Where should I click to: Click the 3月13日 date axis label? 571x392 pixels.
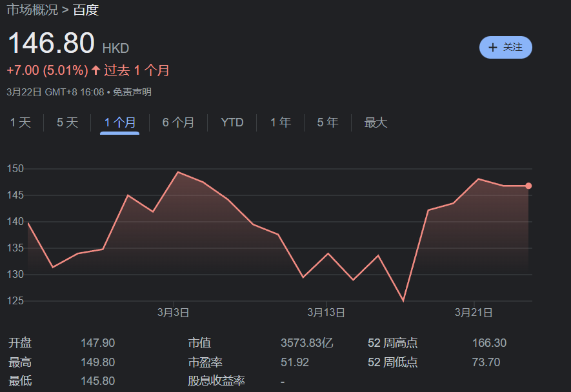pyautogui.click(x=326, y=313)
